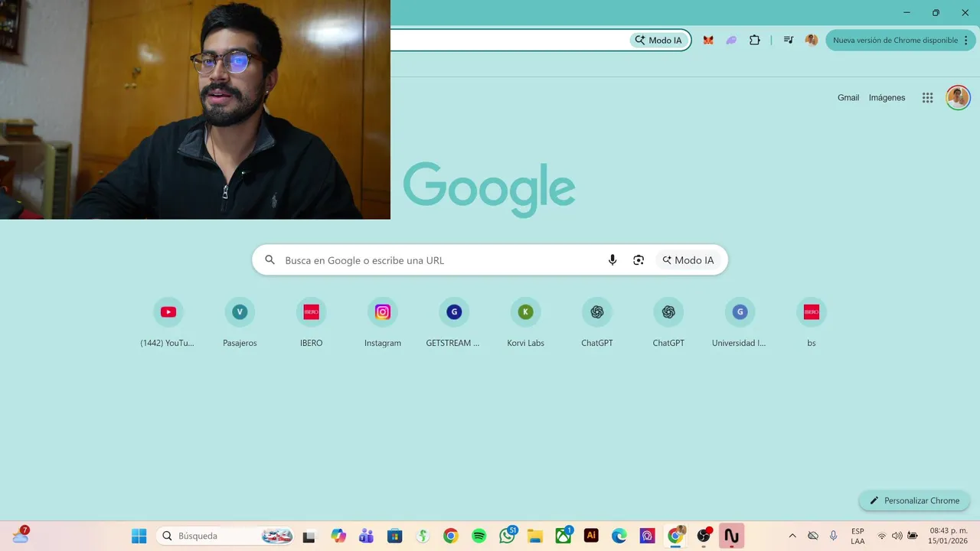Open the media controls music-list icon
The height and width of the screenshot is (551, 980).
(788, 40)
